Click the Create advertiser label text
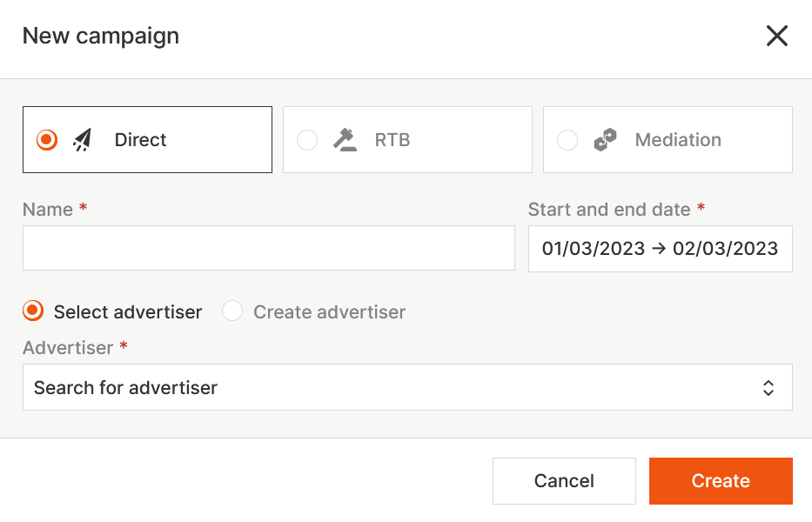 (329, 311)
